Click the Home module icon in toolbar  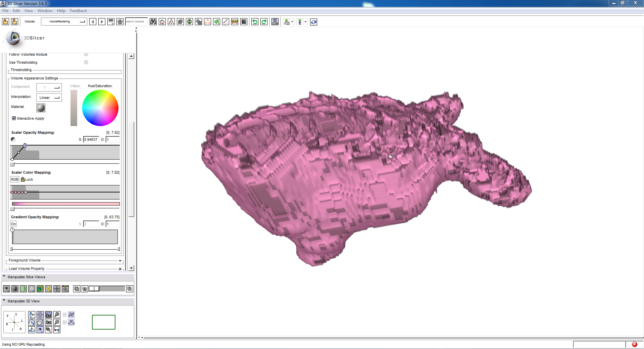pyautogui.click(x=162, y=22)
